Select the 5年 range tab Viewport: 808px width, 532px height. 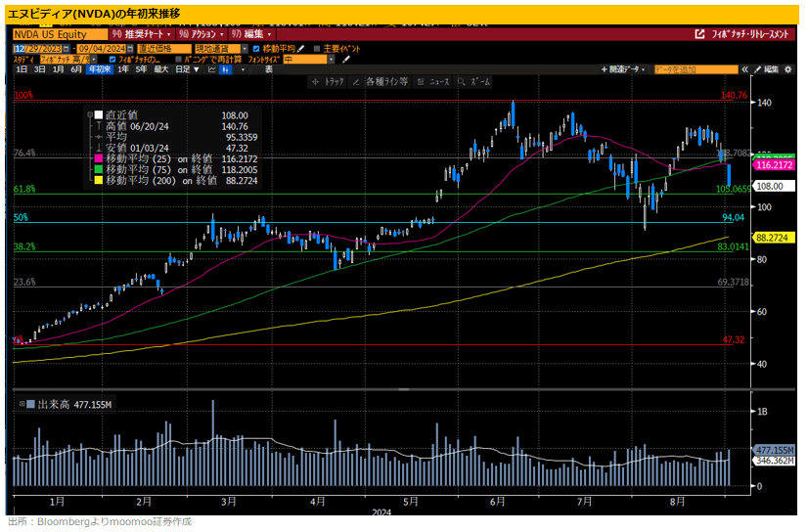pos(141,69)
